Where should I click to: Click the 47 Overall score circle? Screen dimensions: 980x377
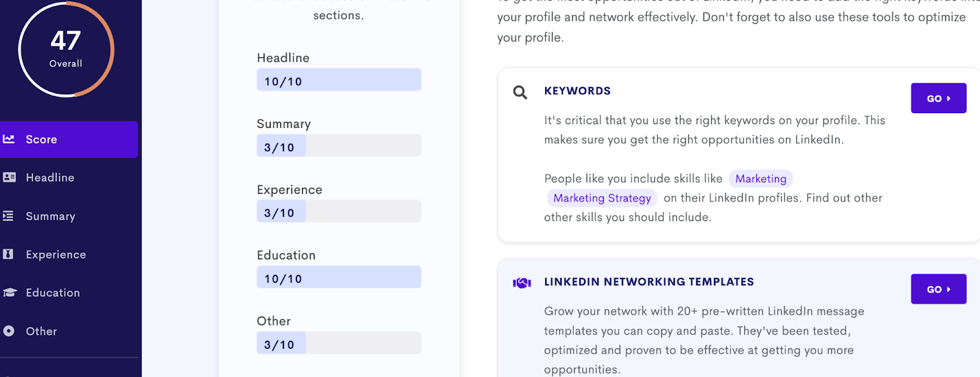coord(66,50)
